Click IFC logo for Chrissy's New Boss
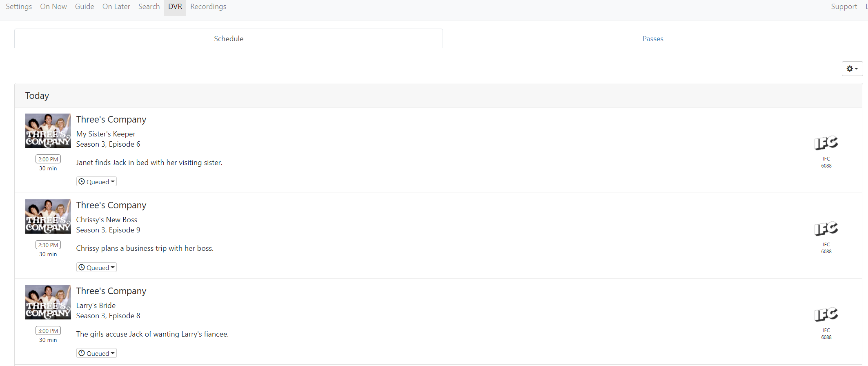Viewport: 868px width, 366px height. point(826,229)
